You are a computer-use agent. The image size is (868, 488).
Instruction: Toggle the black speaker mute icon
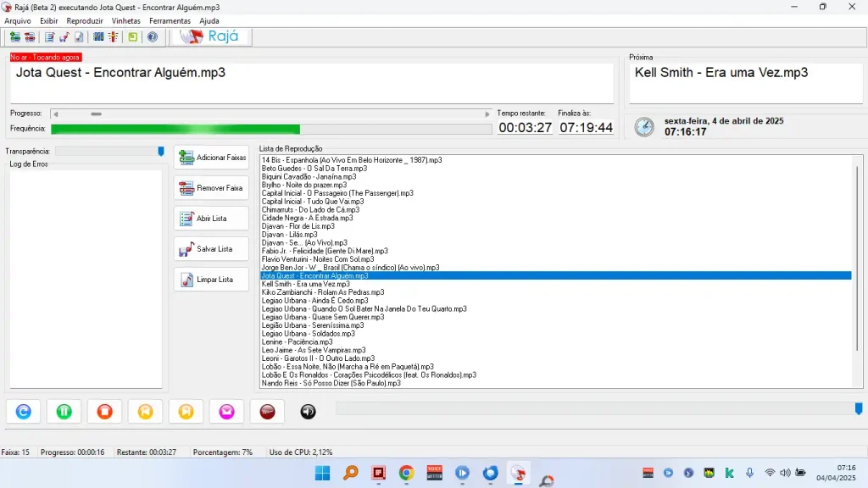tap(309, 412)
